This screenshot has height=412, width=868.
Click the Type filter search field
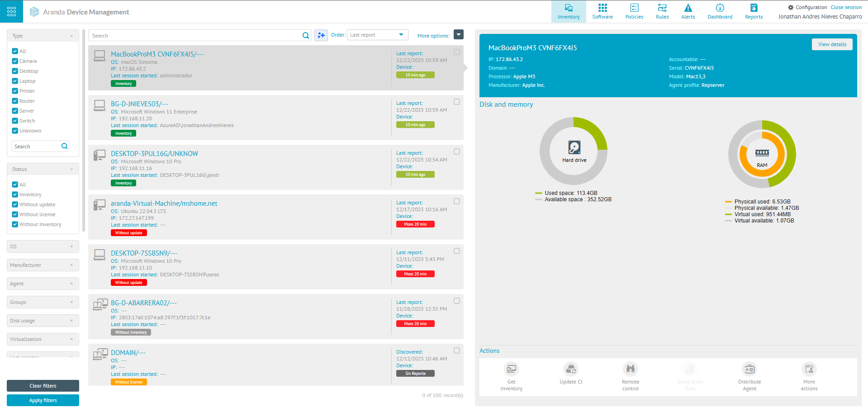(36, 147)
